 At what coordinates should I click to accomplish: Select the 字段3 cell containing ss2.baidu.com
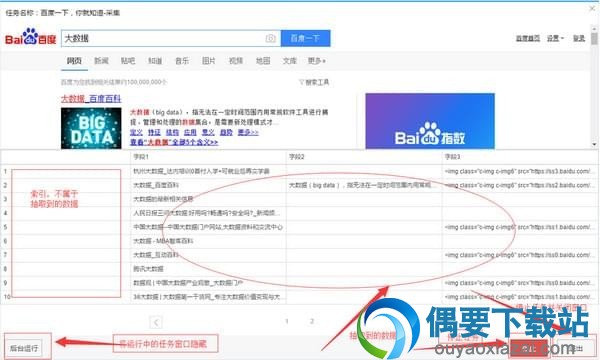[520, 185]
